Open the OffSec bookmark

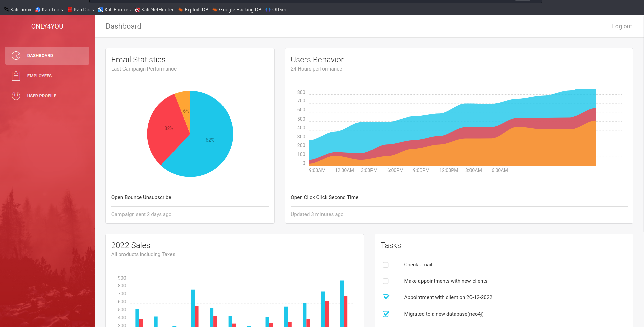[276, 10]
